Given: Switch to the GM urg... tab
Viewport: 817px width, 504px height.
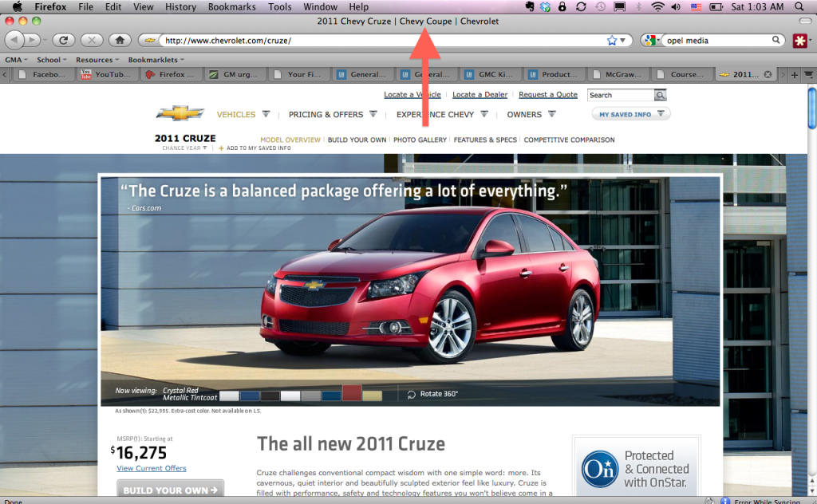Looking at the screenshot, I should pos(235,74).
